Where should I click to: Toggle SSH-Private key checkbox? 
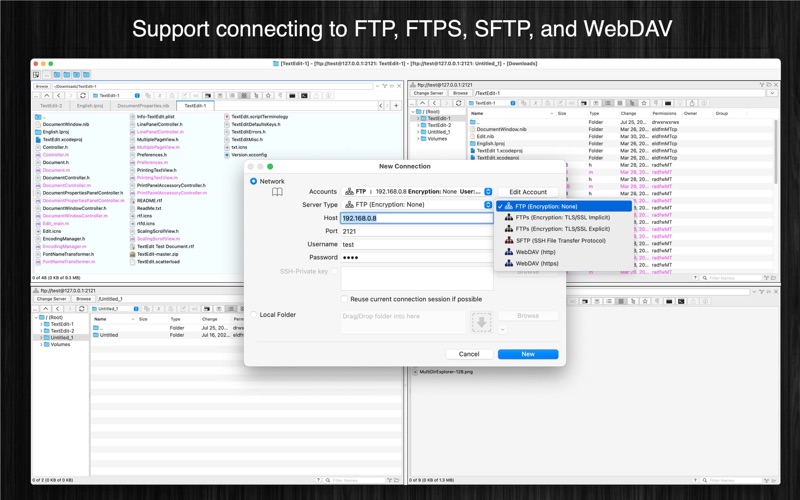coord(335,271)
